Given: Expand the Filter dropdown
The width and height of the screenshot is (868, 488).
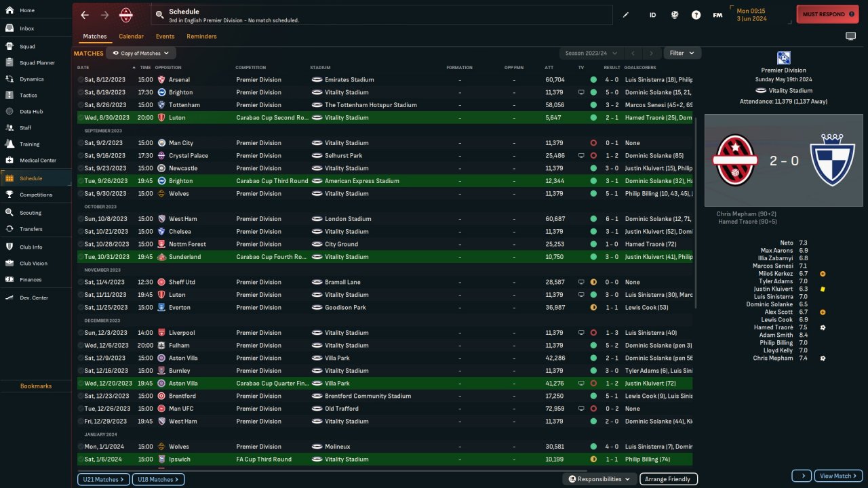Looking at the screenshot, I should point(682,53).
